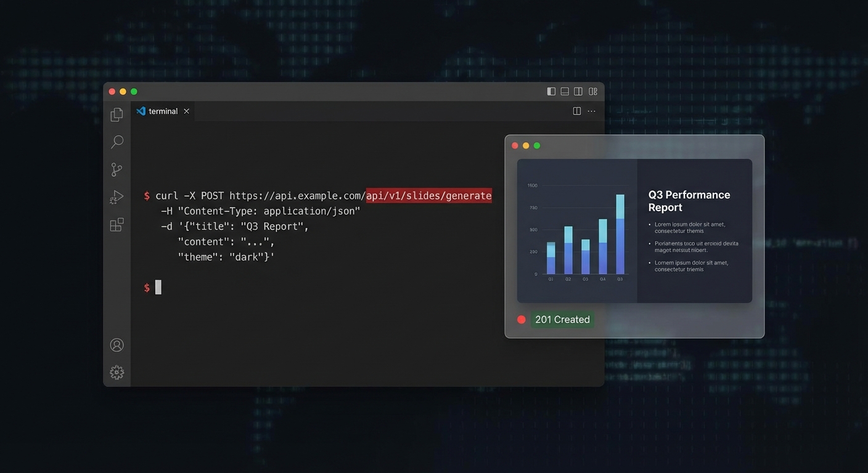Open the editor More Actions ellipsis menu
The width and height of the screenshot is (868, 473).
click(x=591, y=111)
